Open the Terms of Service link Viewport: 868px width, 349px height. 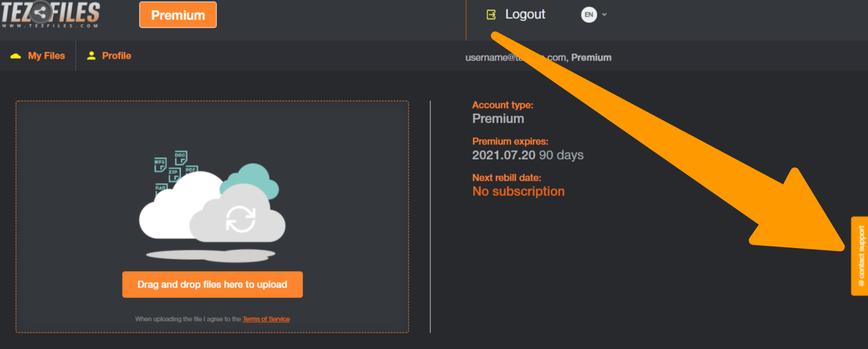coord(266,319)
